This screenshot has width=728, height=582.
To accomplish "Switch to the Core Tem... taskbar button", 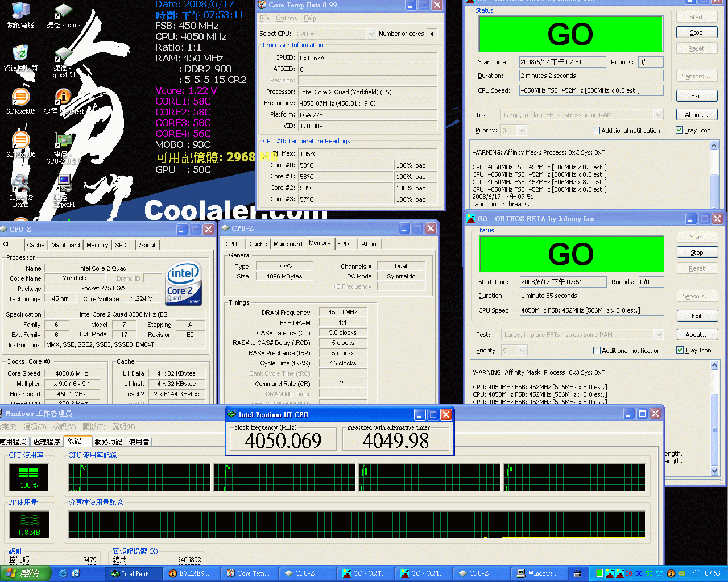I will 250,573.
